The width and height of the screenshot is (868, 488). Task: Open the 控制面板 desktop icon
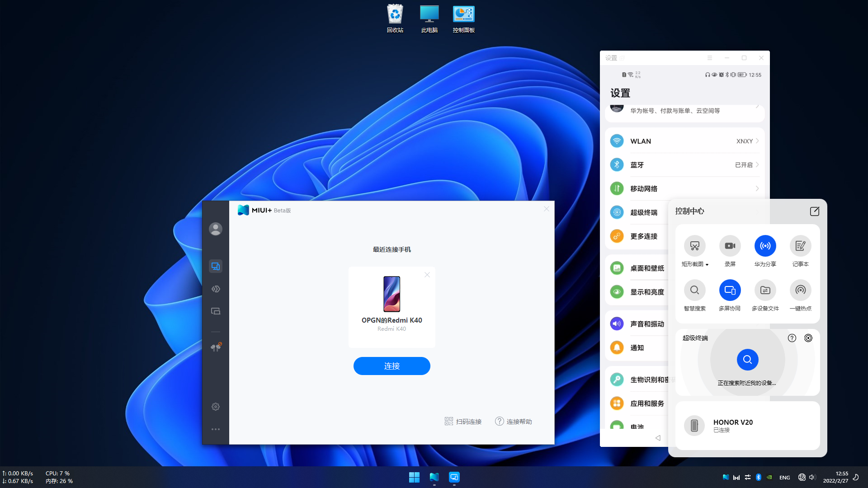[x=463, y=19]
